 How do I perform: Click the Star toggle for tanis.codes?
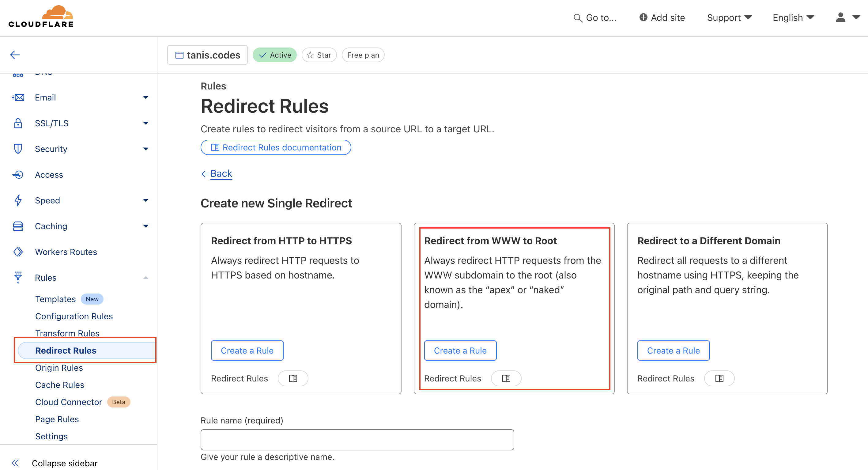[320, 55]
